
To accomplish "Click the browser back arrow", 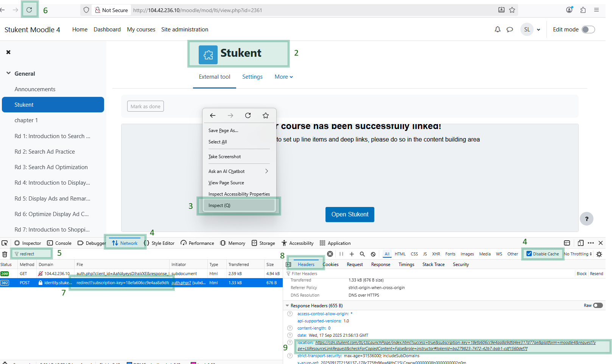I will pyautogui.click(x=2, y=10).
